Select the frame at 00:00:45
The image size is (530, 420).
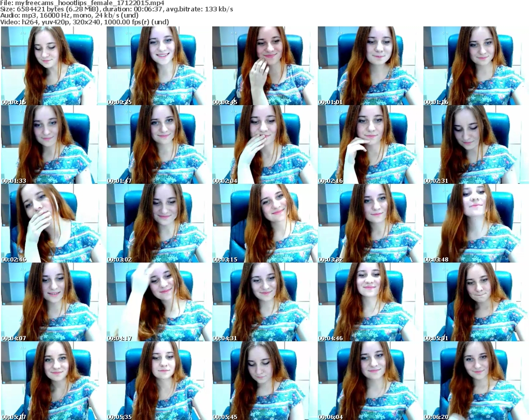(264, 66)
